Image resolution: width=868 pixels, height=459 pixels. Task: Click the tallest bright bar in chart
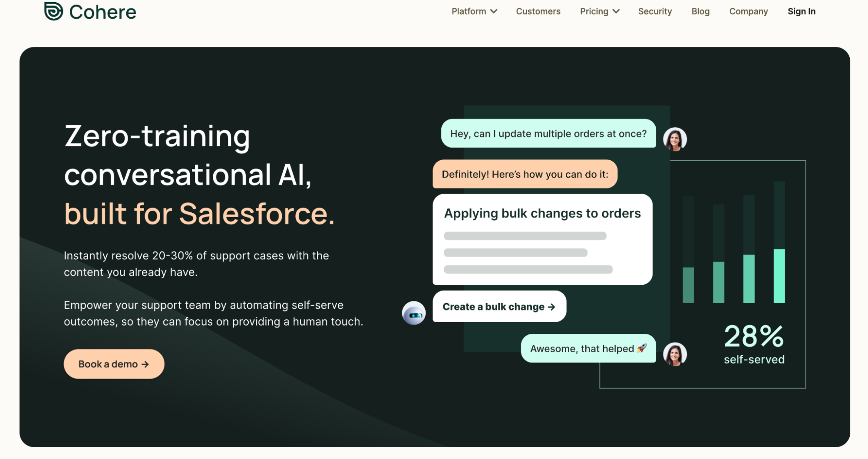click(x=779, y=276)
